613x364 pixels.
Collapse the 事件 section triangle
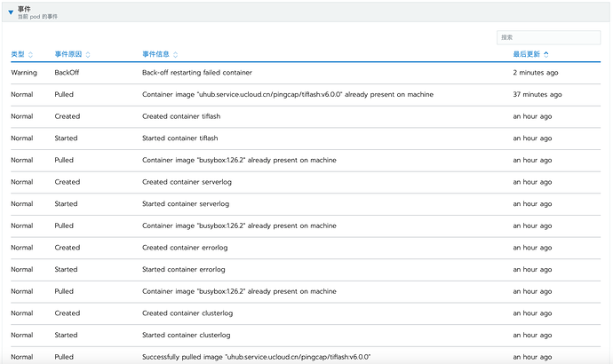pos(11,12)
